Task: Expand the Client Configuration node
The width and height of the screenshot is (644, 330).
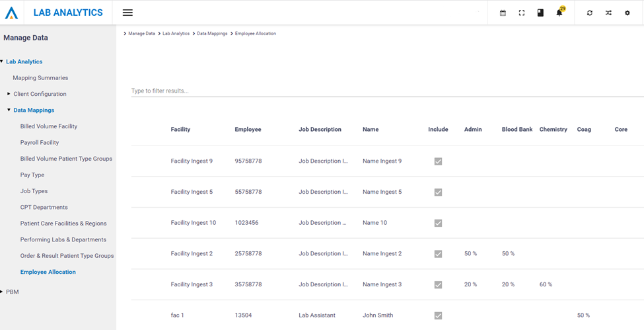Action: [9, 94]
